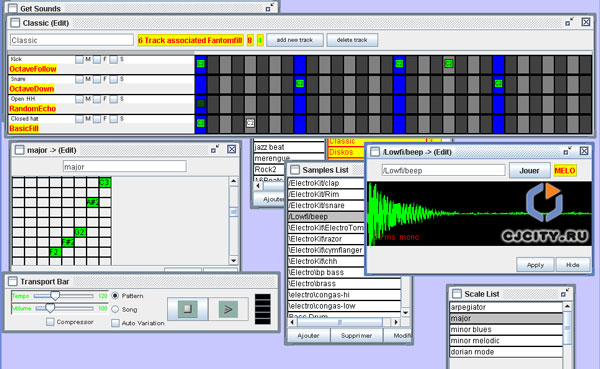Mute the Kick track with M checkbox
Viewport: 600px width, 369px height.
[x=79, y=59]
